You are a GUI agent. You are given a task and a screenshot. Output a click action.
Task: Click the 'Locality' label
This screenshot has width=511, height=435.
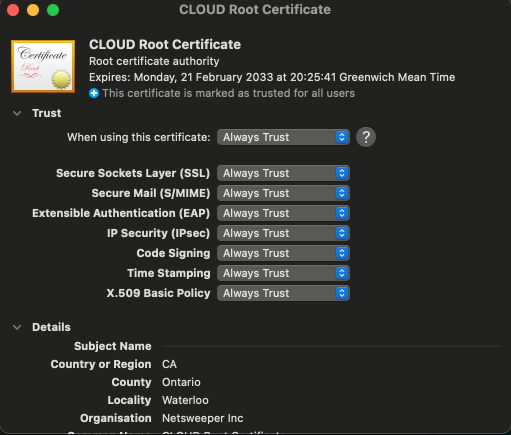[129, 400]
